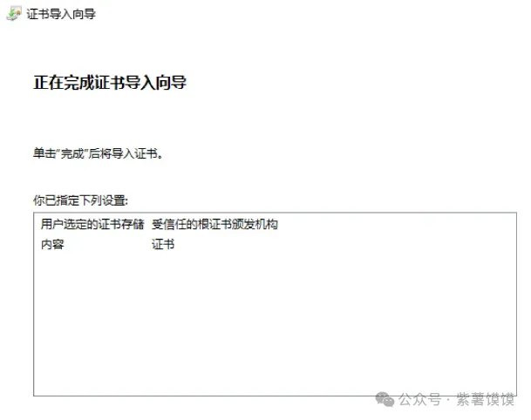Screen dimensions: 531x420
Task: Click the 紫薯馍馍 account name watermark
Action: (486, 400)
